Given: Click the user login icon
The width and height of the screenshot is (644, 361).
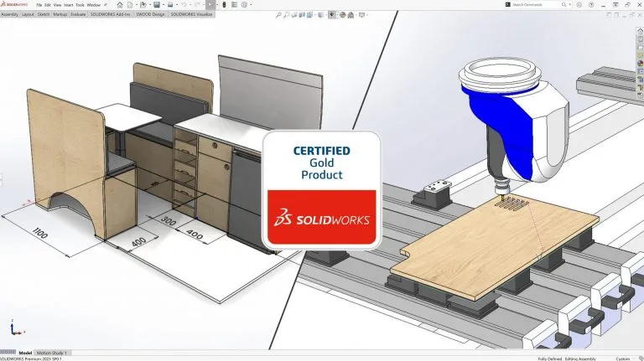Looking at the screenshot, I should (x=579, y=5).
